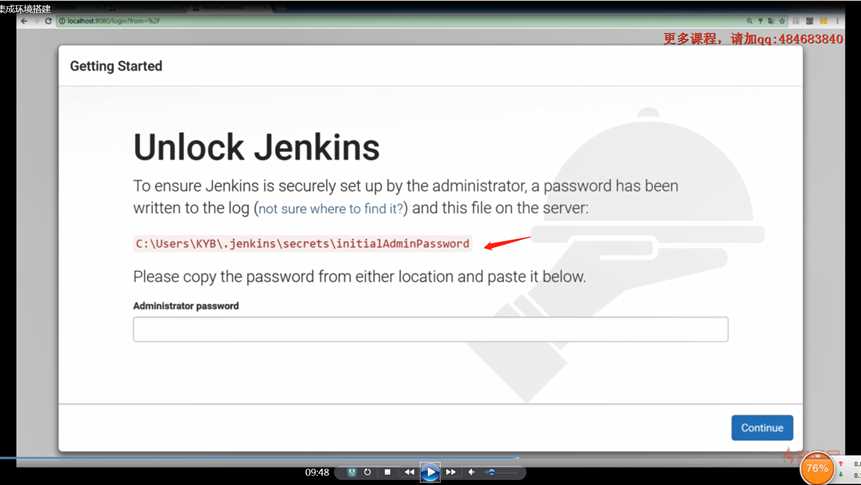The height and width of the screenshot is (485, 861).
Task: Click the Continue button
Action: (762, 427)
